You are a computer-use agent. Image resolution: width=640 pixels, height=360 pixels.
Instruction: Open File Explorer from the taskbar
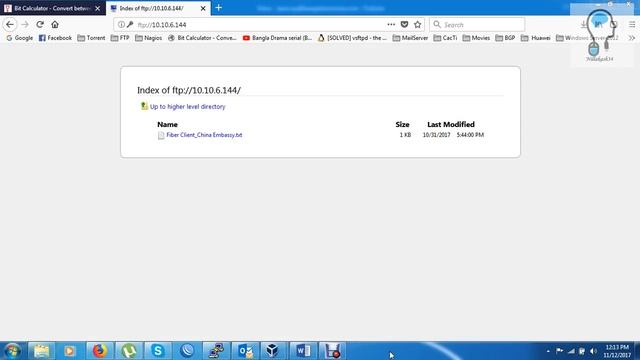(41, 351)
